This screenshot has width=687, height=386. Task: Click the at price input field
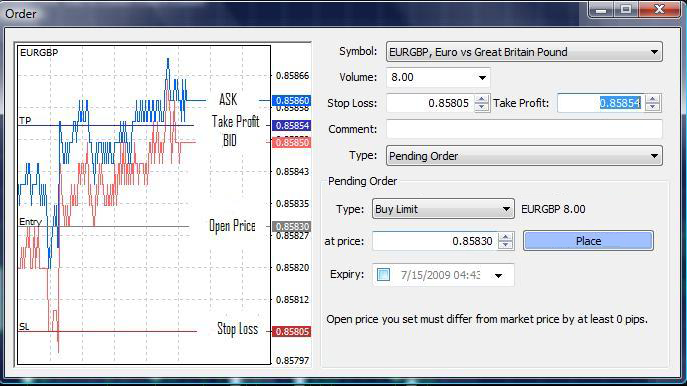click(x=435, y=241)
